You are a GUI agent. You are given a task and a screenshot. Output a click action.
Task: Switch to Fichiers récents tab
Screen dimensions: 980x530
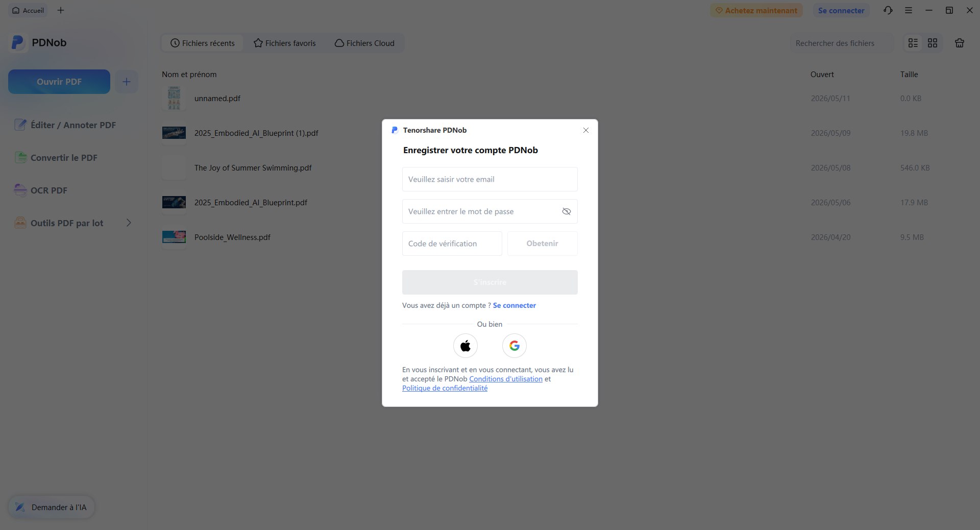203,43
